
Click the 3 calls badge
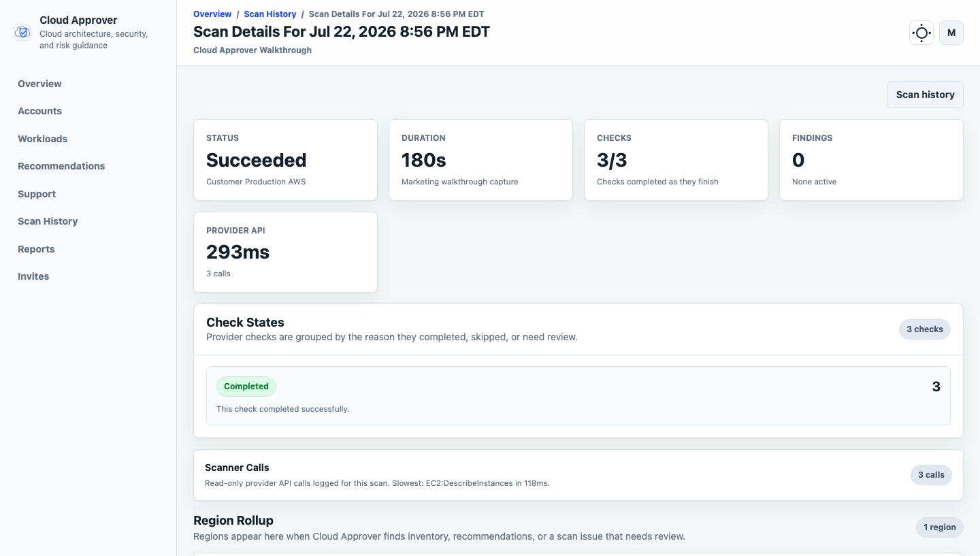pos(931,475)
